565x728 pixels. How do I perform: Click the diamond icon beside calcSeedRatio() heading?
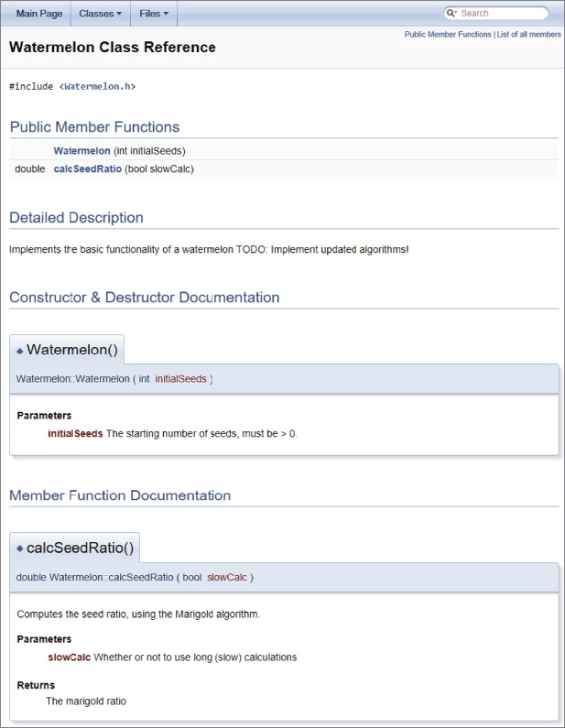tap(19, 549)
